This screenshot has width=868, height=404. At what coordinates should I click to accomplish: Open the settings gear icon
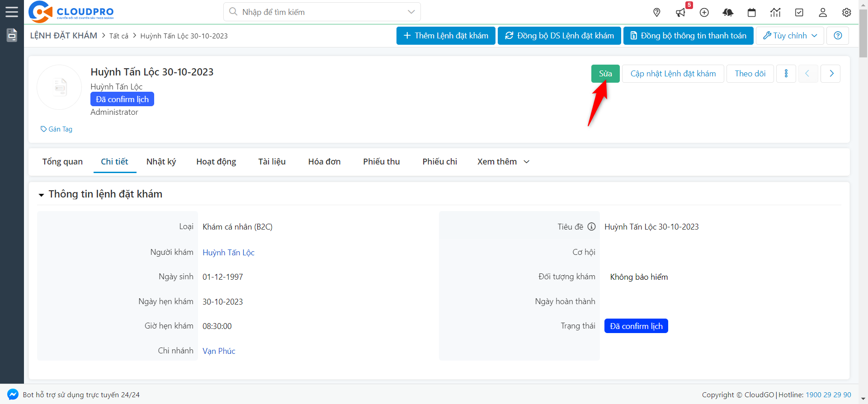(847, 13)
